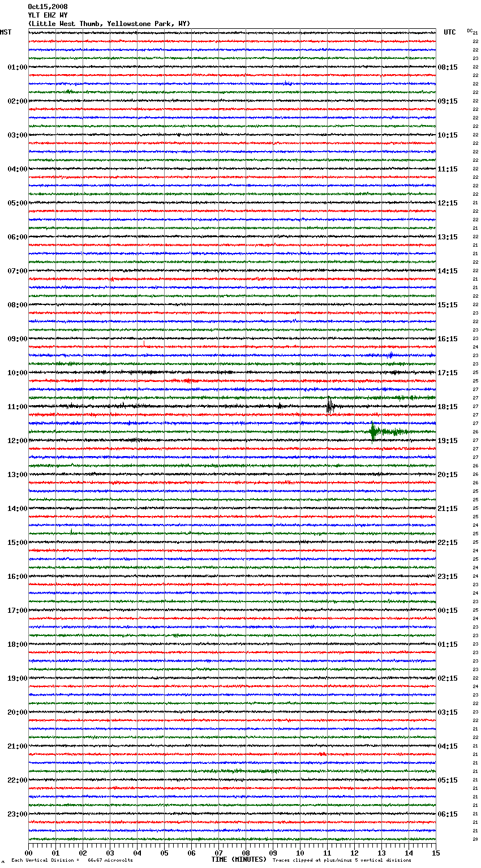Click the 06:15 UTC time label
Image resolution: width=481 pixels, height=868 pixels.
448,814
